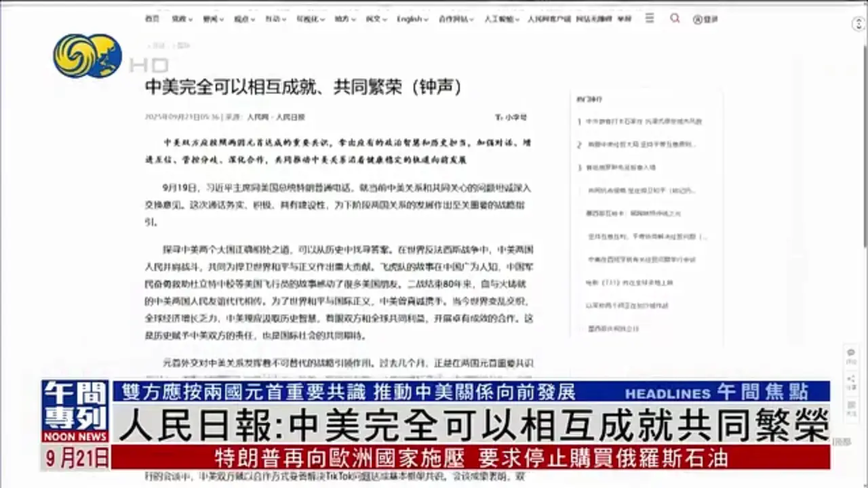Screen dimensions: 868x488
Task: Open the hot list article about 电影《731》
Action: 629,283
